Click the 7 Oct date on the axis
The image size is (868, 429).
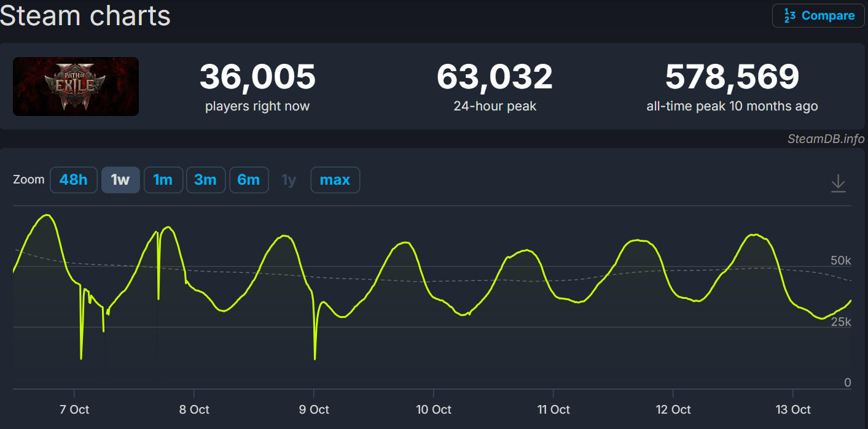pyautogui.click(x=74, y=409)
